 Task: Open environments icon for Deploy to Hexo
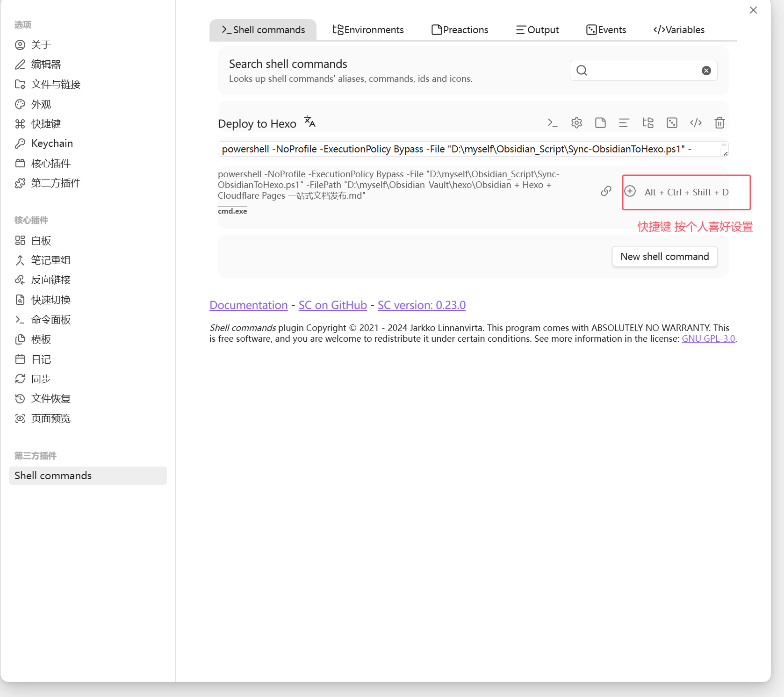click(x=648, y=123)
